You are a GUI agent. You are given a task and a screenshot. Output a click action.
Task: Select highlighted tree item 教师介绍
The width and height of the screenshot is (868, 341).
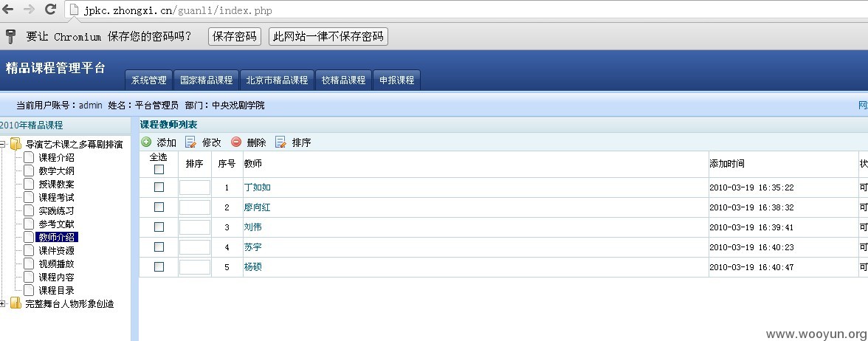pos(57,238)
